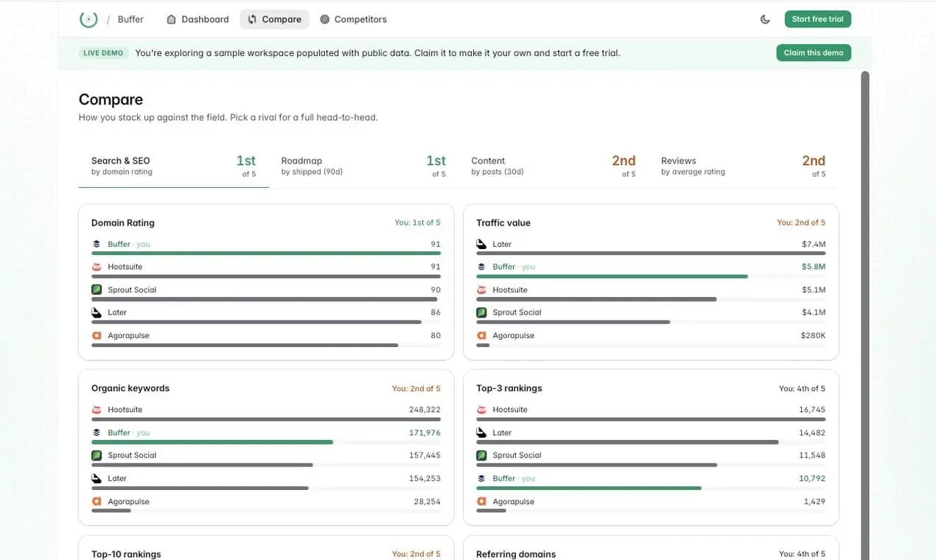Click Buffer logo in Domain Rating card
This screenshot has height=560, width=936.
(96, 244)
